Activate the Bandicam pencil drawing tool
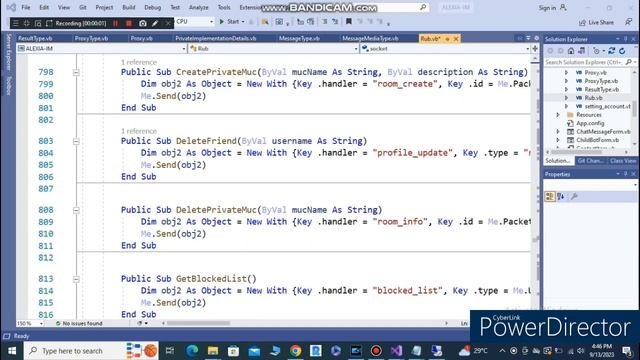This screenshot has height=360, width=640. [155, 23]
